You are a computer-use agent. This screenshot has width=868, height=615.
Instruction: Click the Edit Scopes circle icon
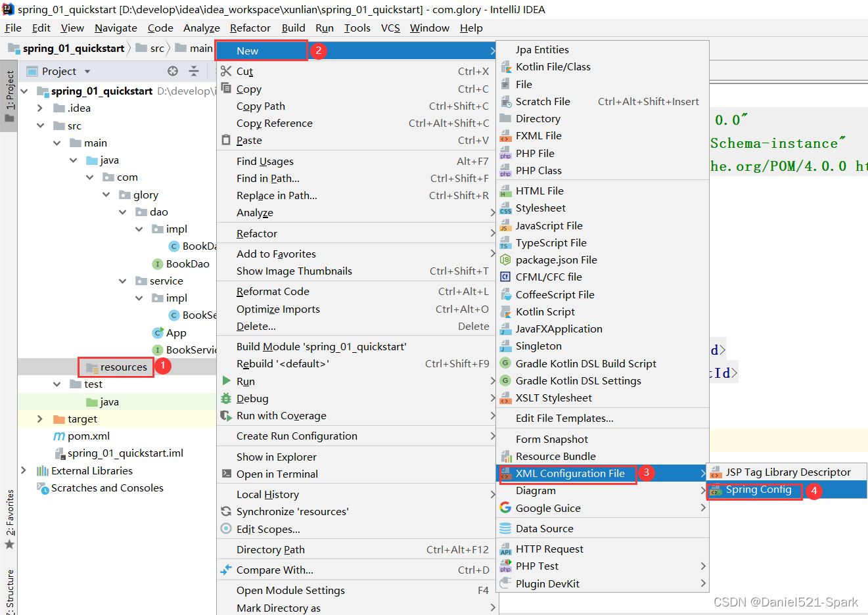[226, 528]
